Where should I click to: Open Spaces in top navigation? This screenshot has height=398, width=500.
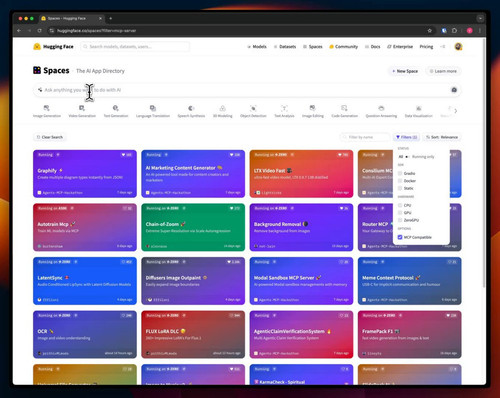pos(313,47)
